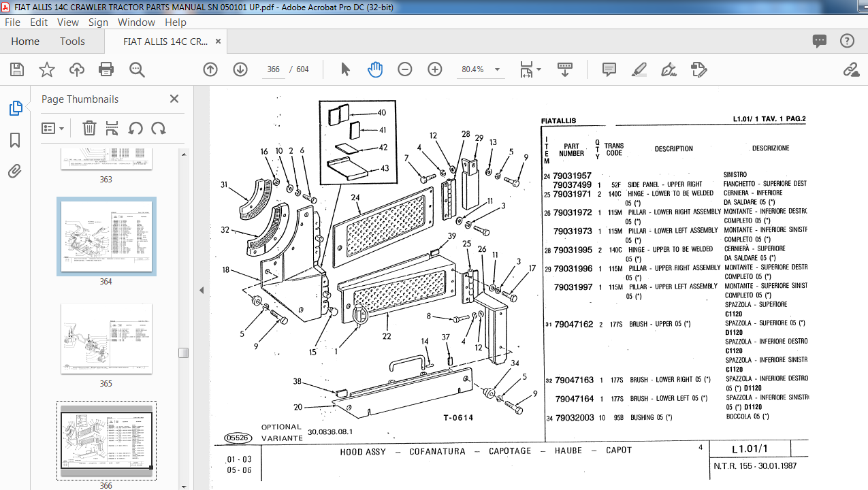This screenshot has width=868, height=490.
Task: Activate the Hand pan tool
Action: tap(375, 69)
